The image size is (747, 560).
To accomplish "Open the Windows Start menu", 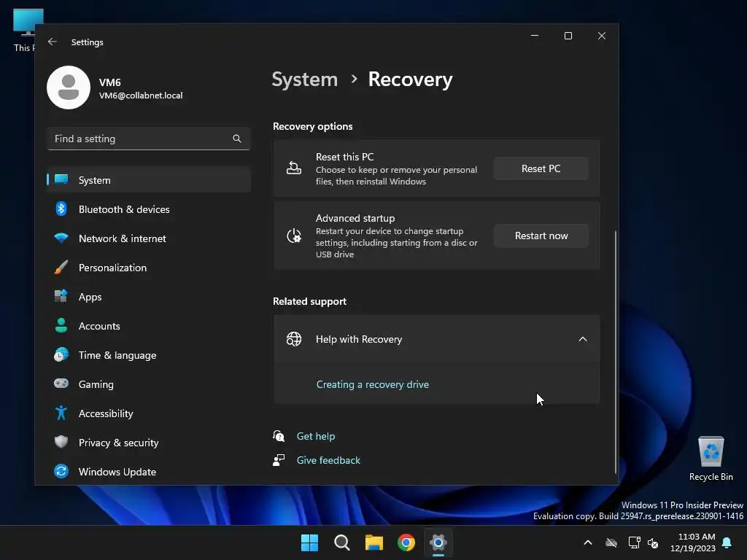I will click(x=309, y=542).
